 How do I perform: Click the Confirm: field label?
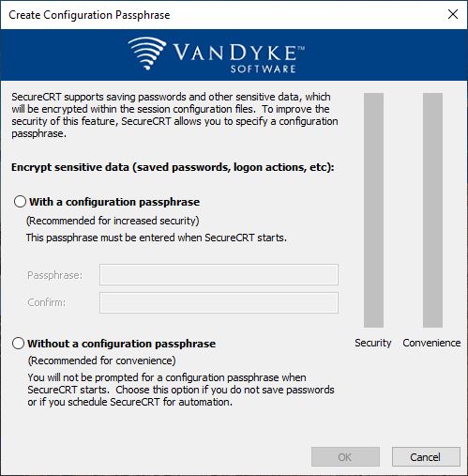tap(47, 302)
